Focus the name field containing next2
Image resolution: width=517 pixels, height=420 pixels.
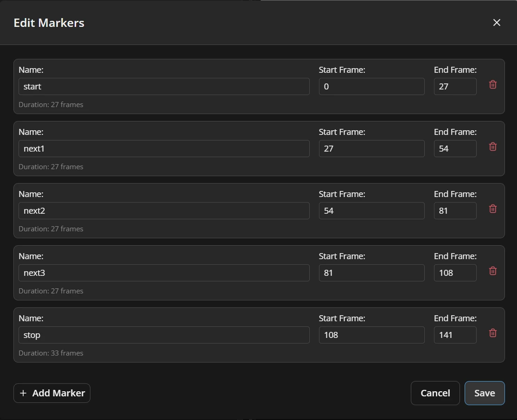(164, 210)
